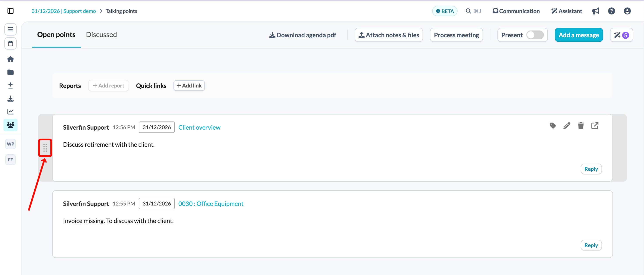This screenshot has height=275, width=644.
Task: Open the 0030 : Office Equipment link
Action: (x=211, y=204)
